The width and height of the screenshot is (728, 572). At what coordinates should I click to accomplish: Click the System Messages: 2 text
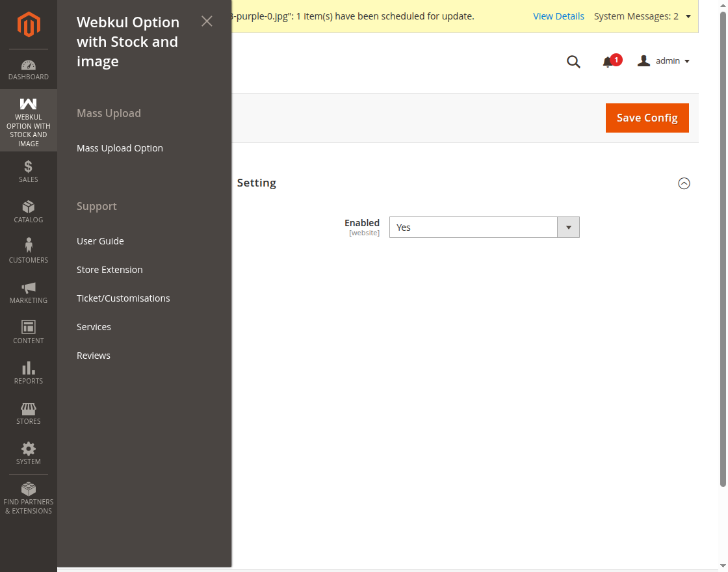(x=636, y=16)
